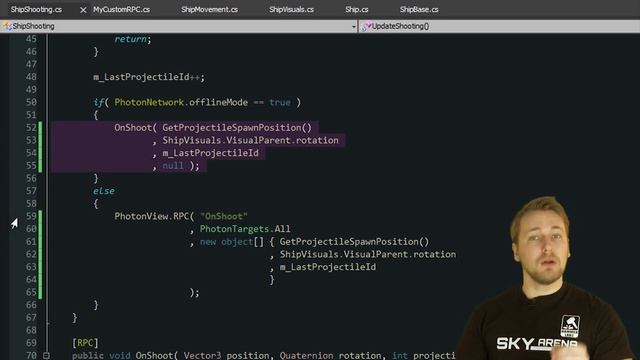
Task: Collapse the OnShoot method at line 70
Action: (x=46, y=356)
